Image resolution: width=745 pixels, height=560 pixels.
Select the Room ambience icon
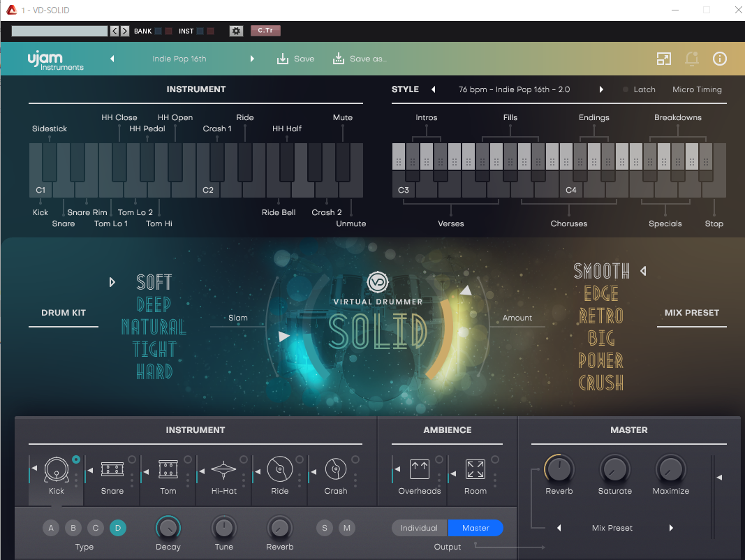coord(475,469)
